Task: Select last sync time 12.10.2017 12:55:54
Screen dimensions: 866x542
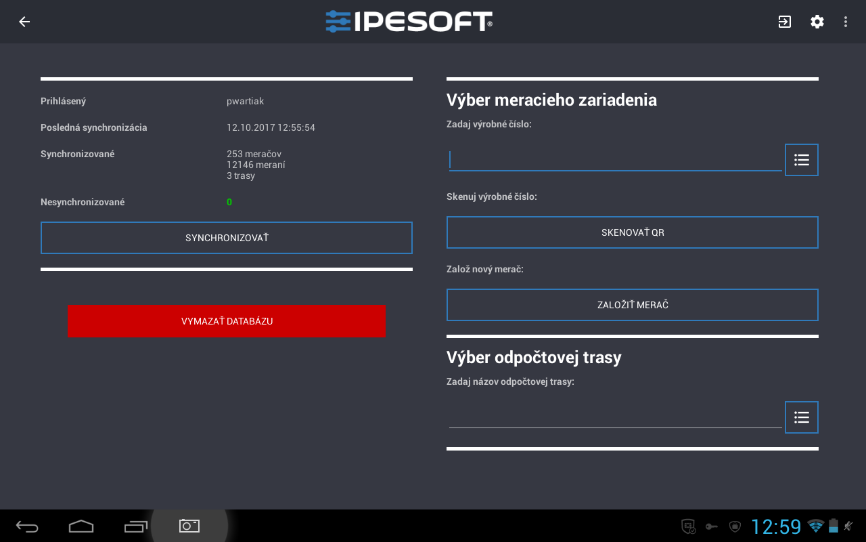Action: click(271, 128)
